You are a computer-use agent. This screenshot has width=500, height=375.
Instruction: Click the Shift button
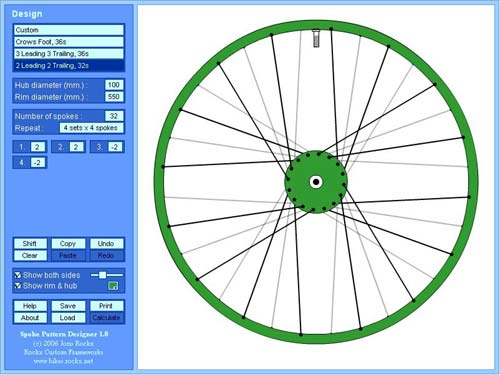[x=30, y=244]
